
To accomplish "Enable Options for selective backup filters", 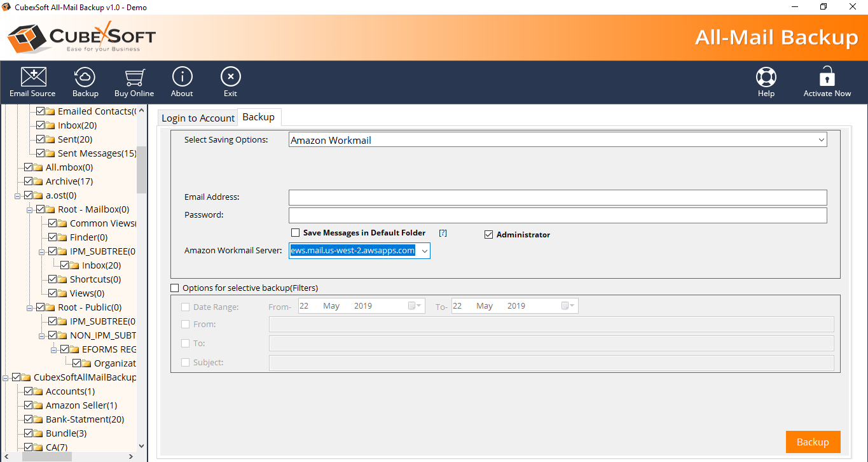I will 175,288.
